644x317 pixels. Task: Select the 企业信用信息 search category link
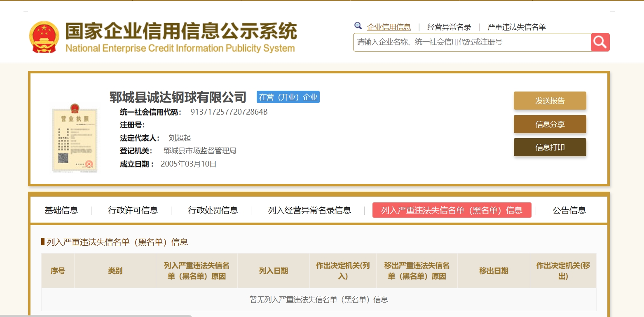[x=389, y=27]
